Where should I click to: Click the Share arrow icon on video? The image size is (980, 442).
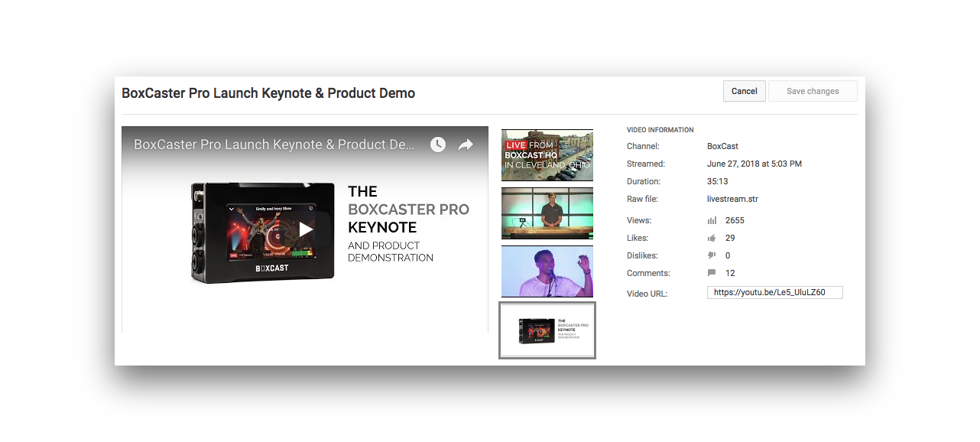click(466, 145)
